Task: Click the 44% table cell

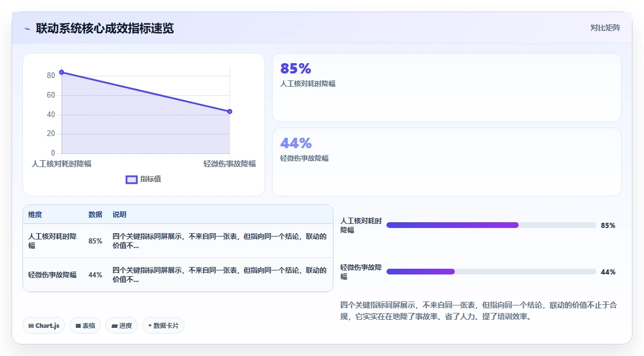Action: point(95,275)
